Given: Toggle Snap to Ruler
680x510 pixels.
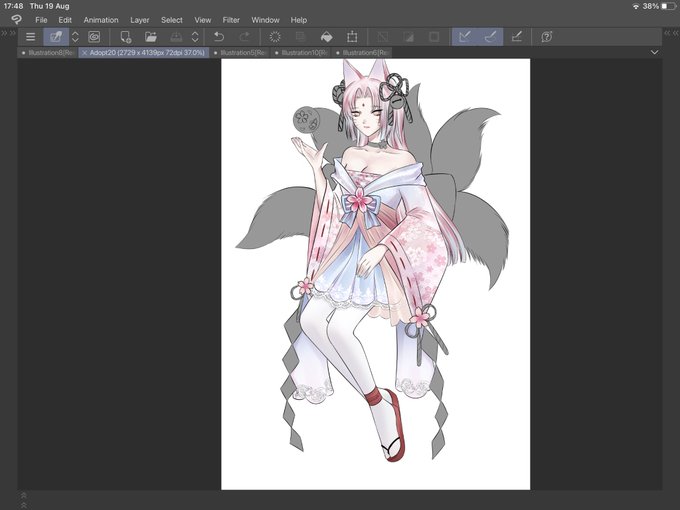Looking at the screenshot, I should tap(464, 37).
